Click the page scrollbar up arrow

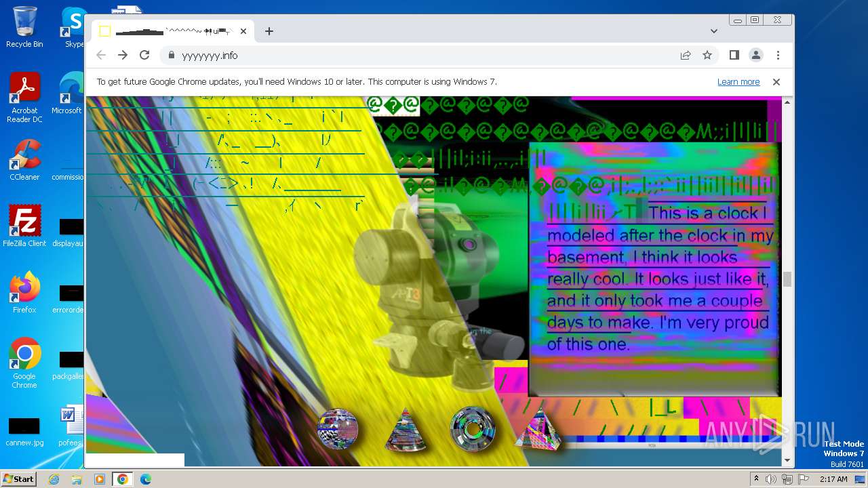[x=787, y=102]
